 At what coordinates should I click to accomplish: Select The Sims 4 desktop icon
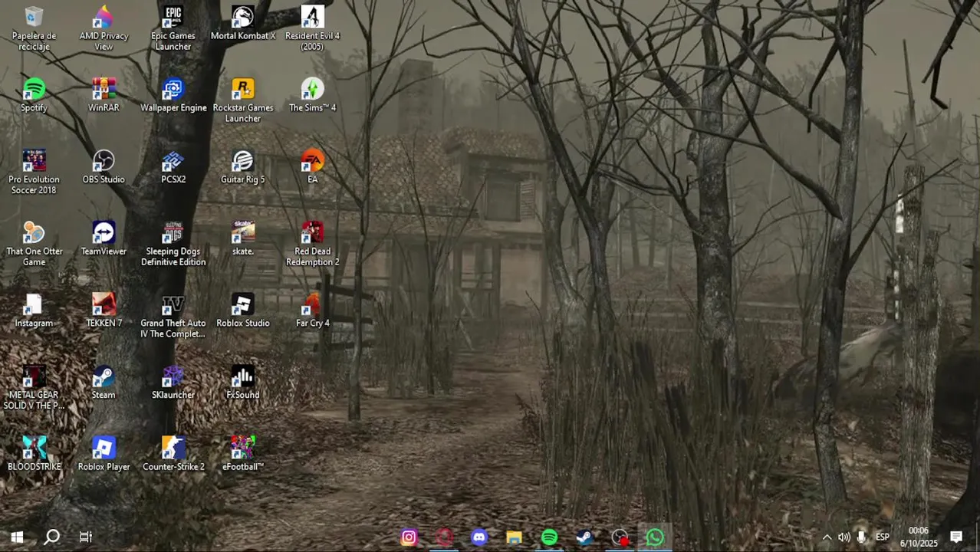pos(312,94)
